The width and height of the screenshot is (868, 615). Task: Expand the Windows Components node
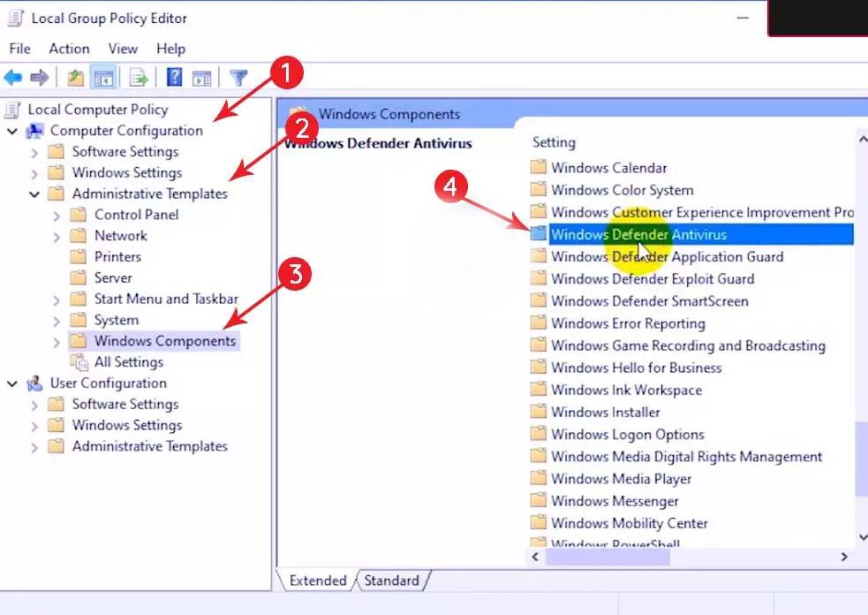[x=57, y=342]
